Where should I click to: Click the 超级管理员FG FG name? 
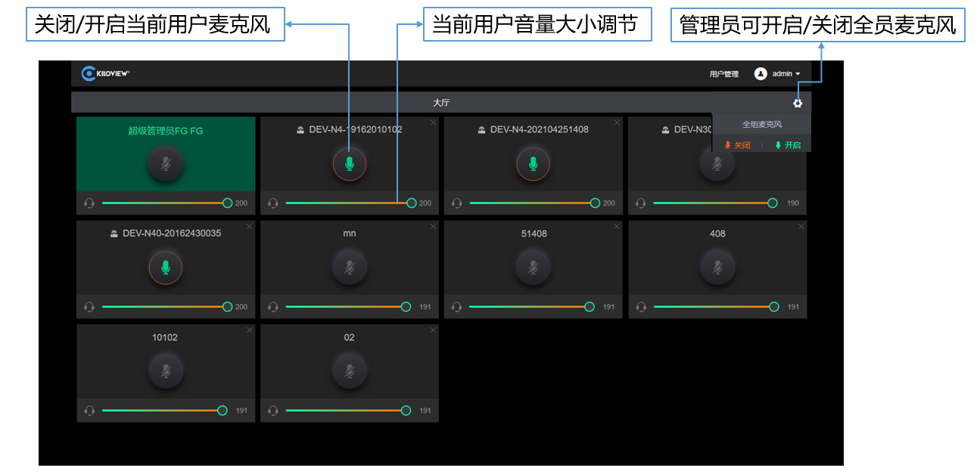click(166, 131)
